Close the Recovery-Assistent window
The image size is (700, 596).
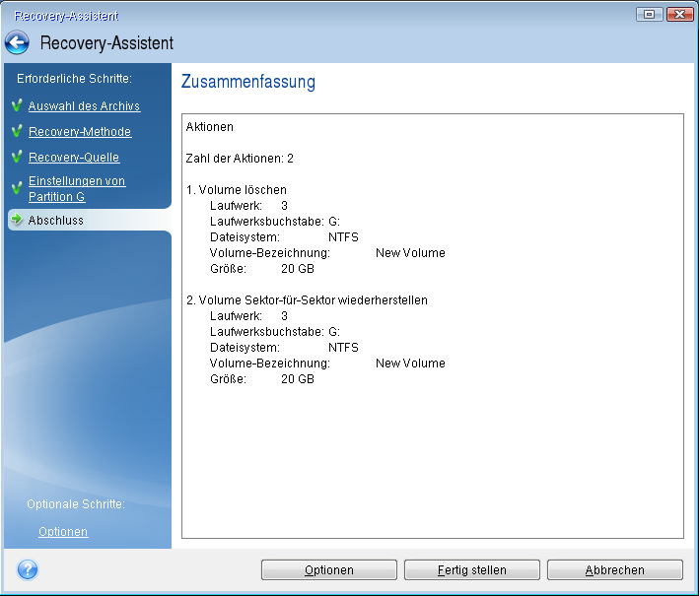coord(678,15)
